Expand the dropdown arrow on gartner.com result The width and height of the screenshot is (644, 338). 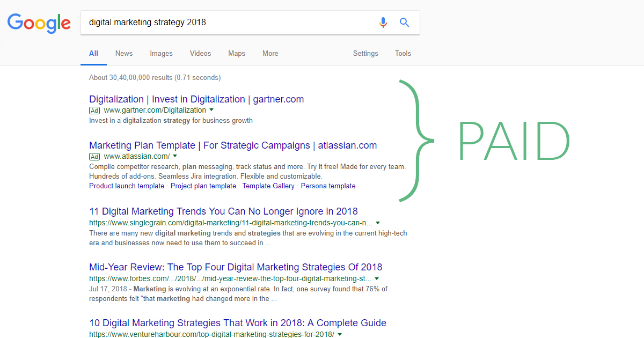click(211, 110)
